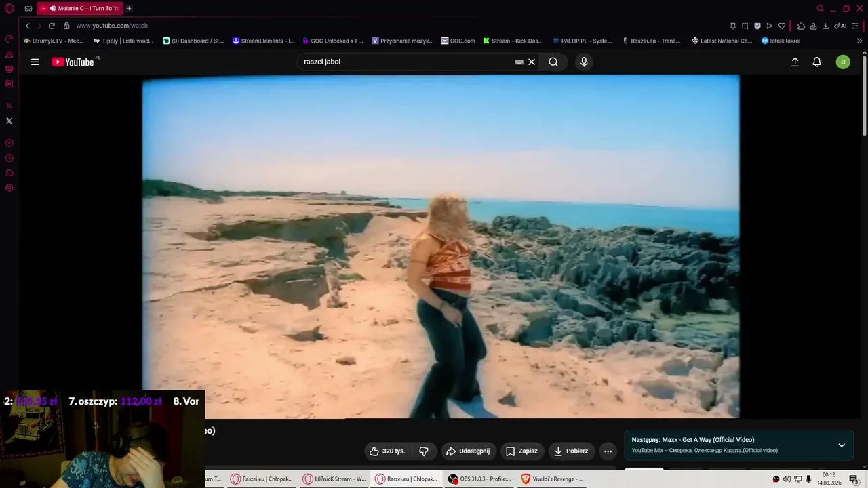Add page to bookmarks heart
868x488 pixels.
point(782,26)
